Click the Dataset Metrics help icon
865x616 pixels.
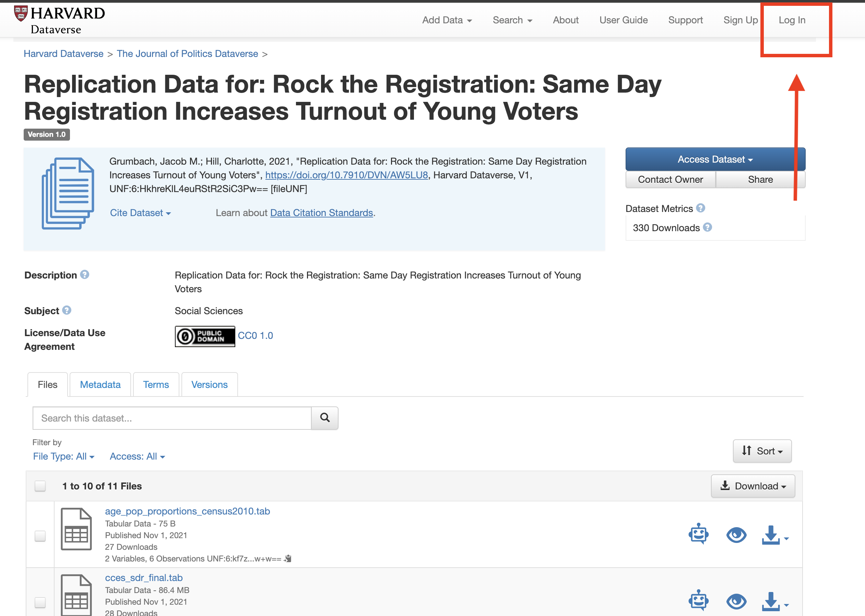700,208
